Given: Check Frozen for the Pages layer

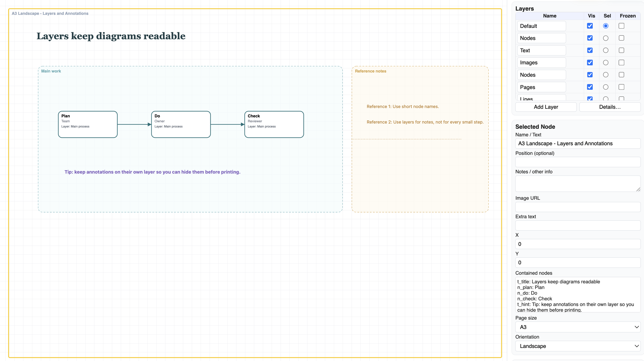Looking at the screenshot, I should (621, 87).
